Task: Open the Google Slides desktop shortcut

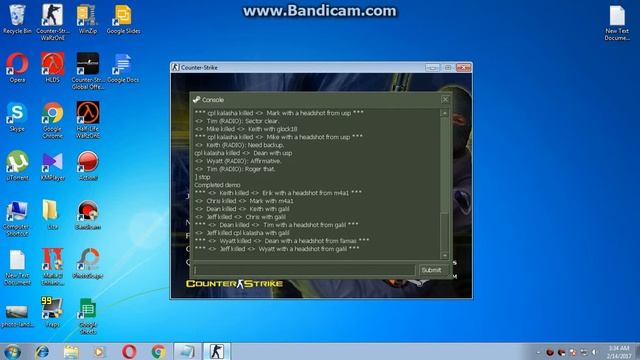Action: (123, 20)
